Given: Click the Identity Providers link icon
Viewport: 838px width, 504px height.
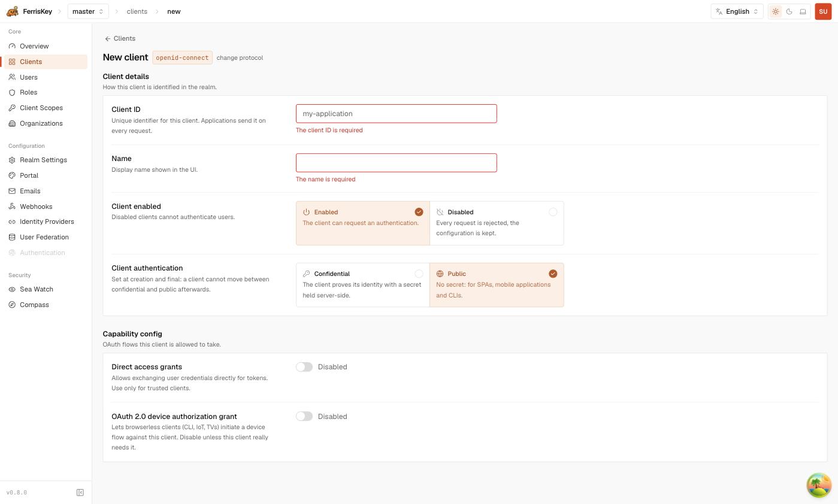Looking at the screenshot, I should point(12,221).
